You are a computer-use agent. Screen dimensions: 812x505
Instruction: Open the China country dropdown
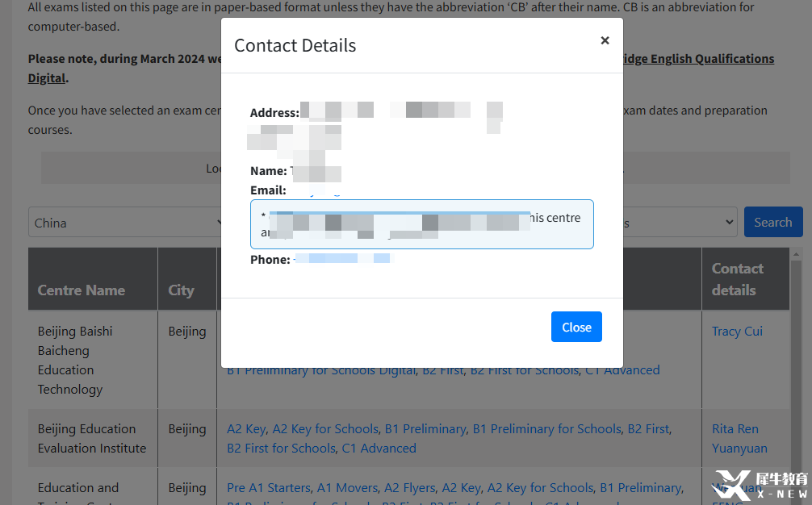coord(125,223)
